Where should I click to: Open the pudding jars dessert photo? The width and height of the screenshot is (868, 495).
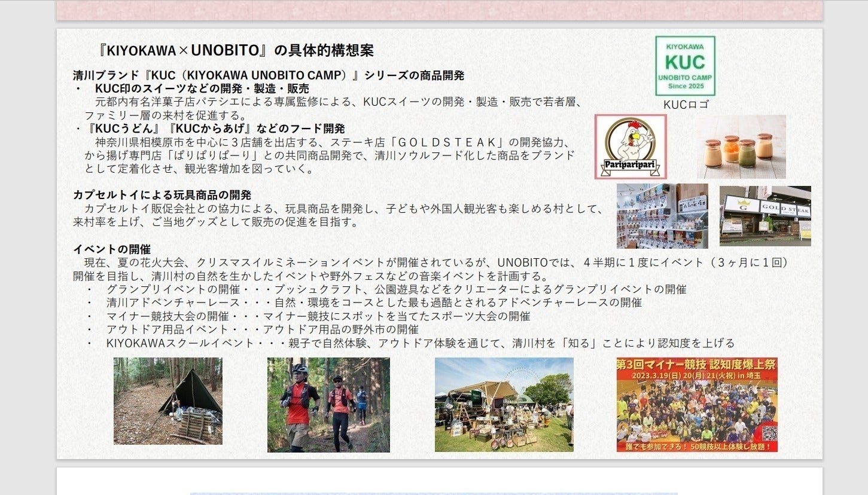[x=741, y=147]
